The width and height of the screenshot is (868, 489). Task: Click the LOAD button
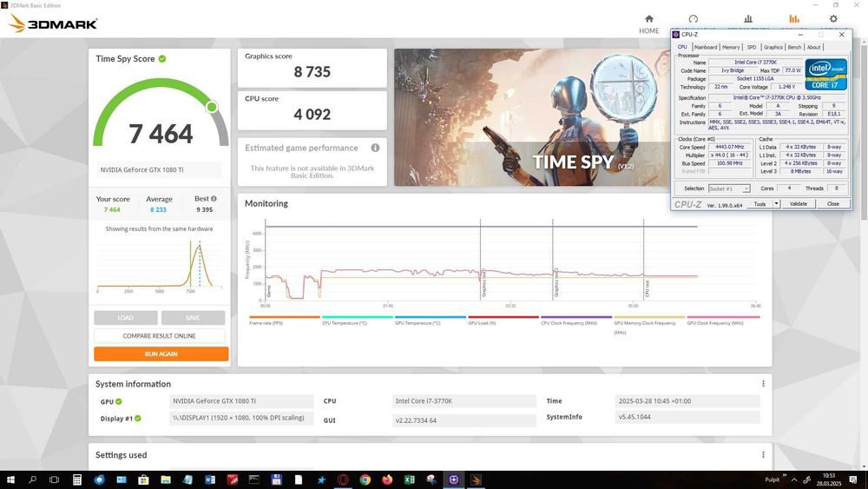pos(126,318)
